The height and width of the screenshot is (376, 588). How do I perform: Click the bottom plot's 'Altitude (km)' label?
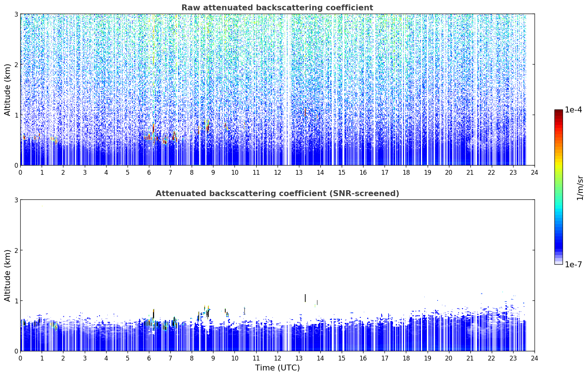tap(8, 275)
